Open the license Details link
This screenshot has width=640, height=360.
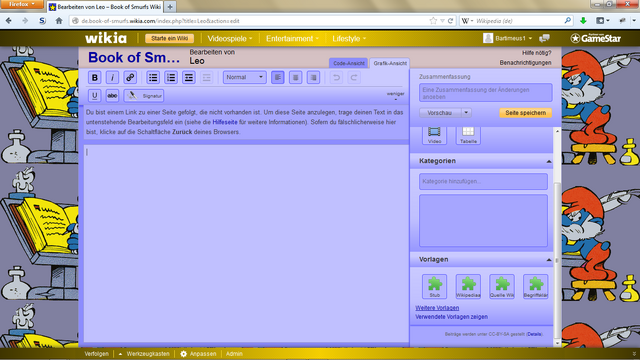[534, 334]
